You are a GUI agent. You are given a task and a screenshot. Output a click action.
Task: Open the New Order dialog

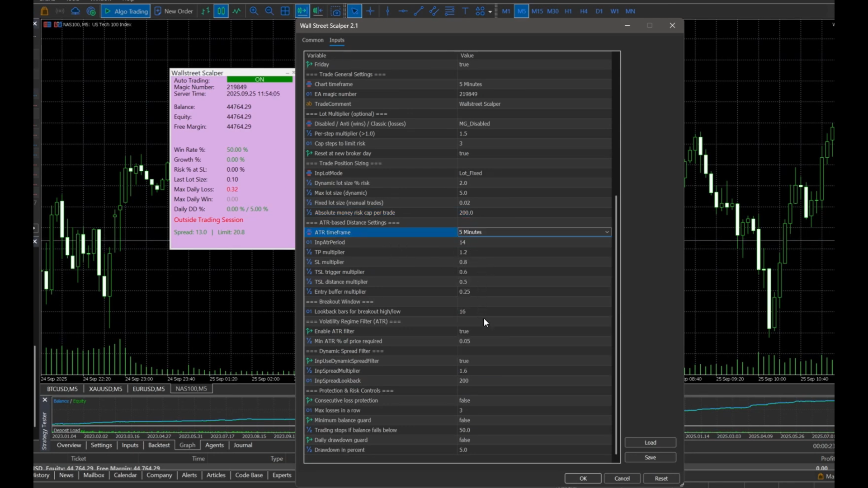174,11
